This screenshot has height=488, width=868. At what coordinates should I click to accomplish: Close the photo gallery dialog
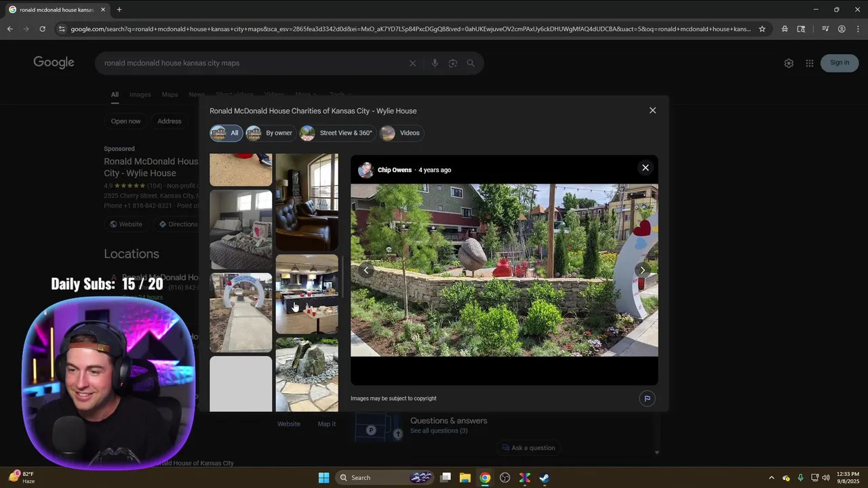point(652,110)
